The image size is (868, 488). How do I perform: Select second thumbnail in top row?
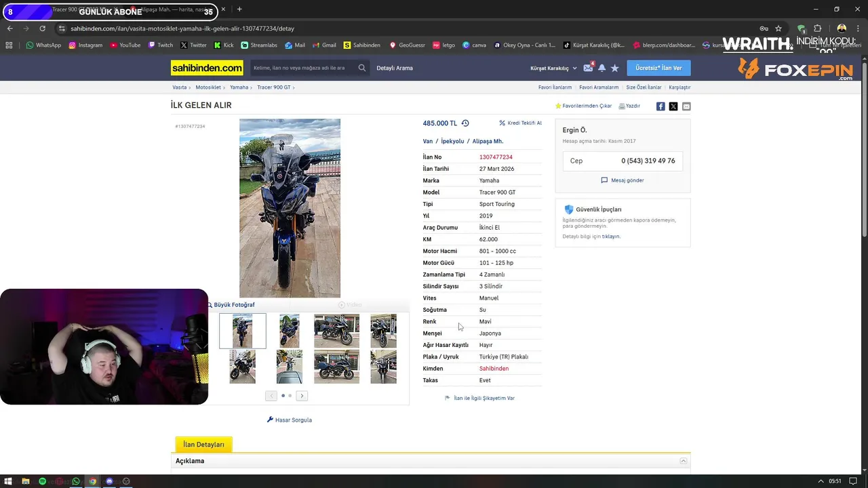pos(290,331)
